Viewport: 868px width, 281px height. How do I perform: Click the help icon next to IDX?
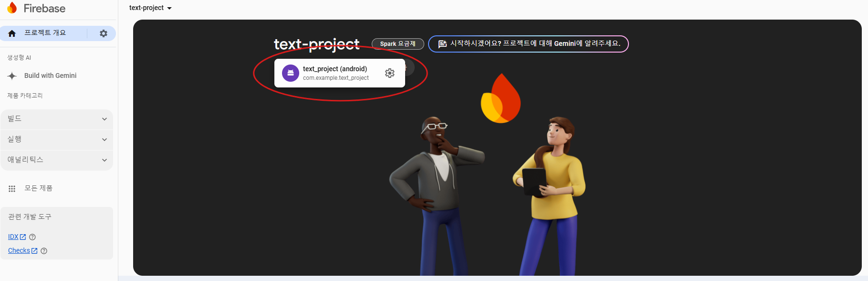32,237
